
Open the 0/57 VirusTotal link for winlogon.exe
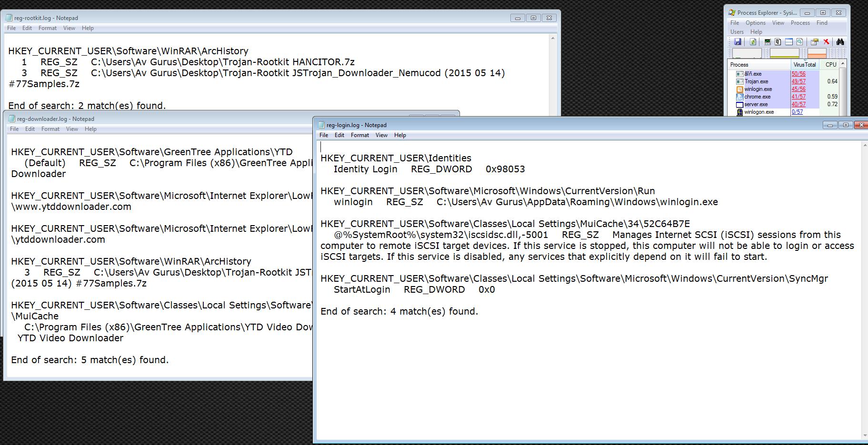pos(797,112)
